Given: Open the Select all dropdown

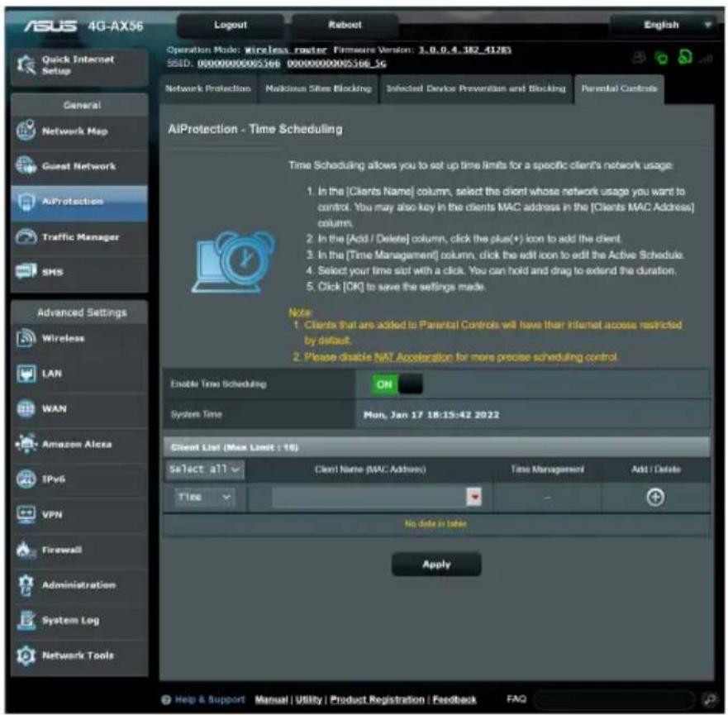Looking at the screenshot, I should (x=205, y=470).
